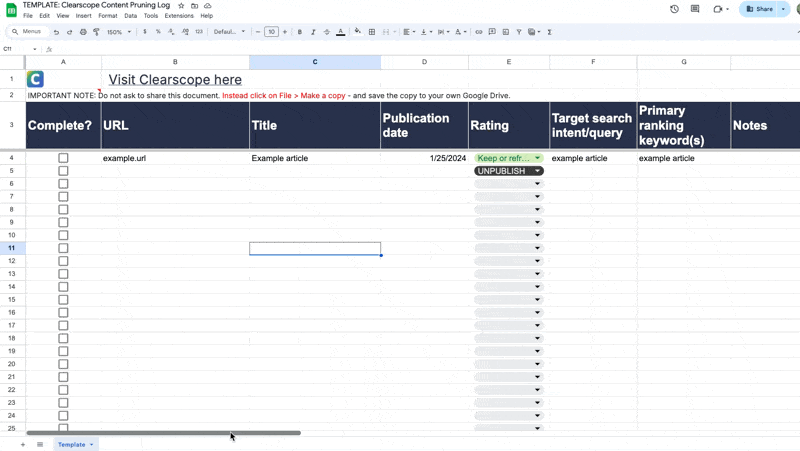Open the font family Default dropdown
This screenshot has height=451, width=800.
[229, 32]
